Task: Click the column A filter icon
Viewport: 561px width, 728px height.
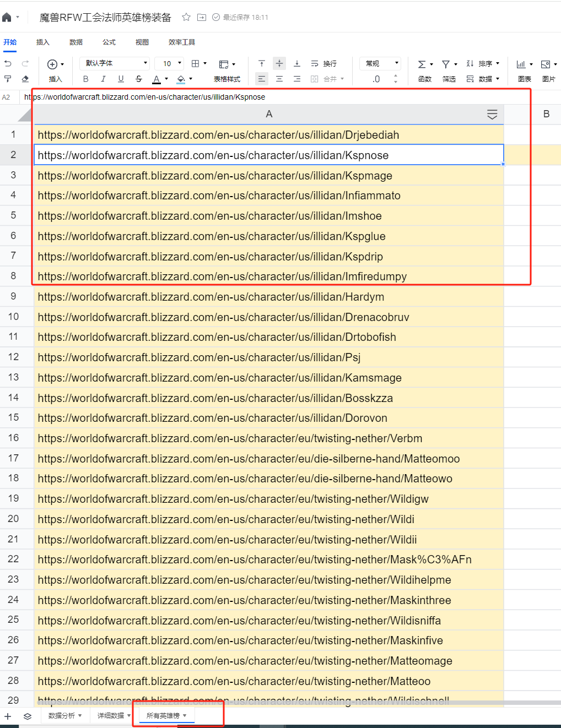Action: pyautogui.click(x=492, y=114)
